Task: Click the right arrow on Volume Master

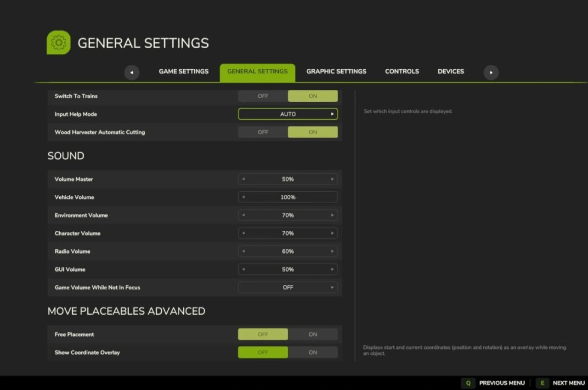Action: tap(333, 179)
